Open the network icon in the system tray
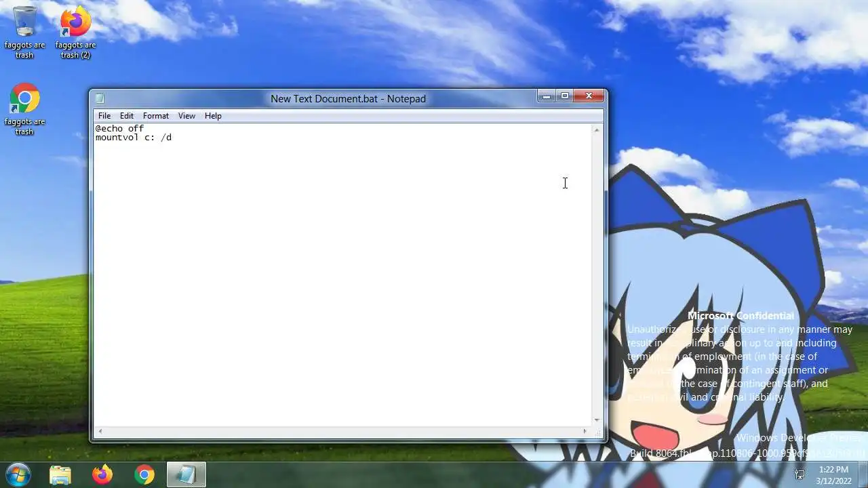868x488 pixels. [800, 475]
